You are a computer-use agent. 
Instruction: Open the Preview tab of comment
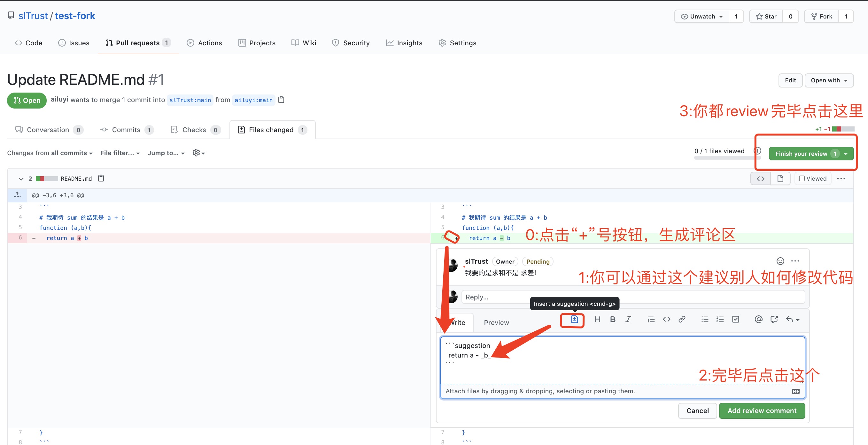click(x=496, y=323)
